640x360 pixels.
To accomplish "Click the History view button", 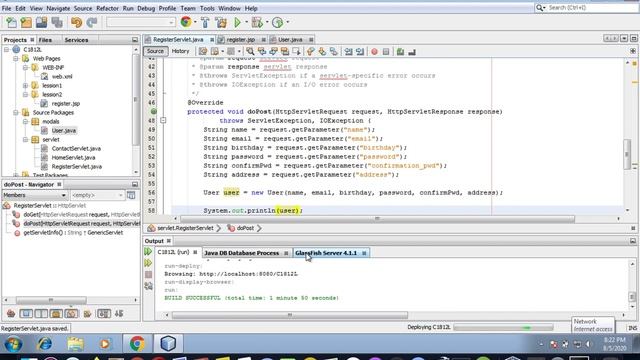I will [x=180, y=51].
